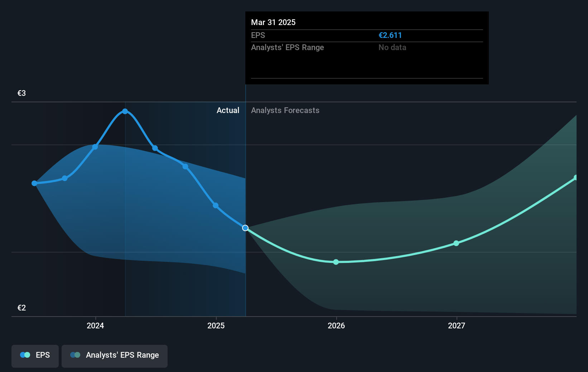Click the Mar 31 2025 tooltip date
Viewport: 588px width, 372px height.
(273, 22)
